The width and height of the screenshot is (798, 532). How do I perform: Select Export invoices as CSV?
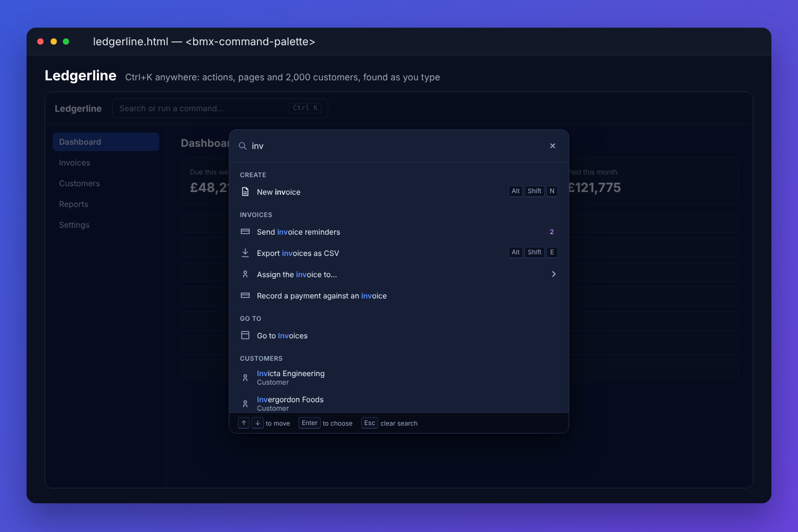pyautogui.click(x=399, y=253)
